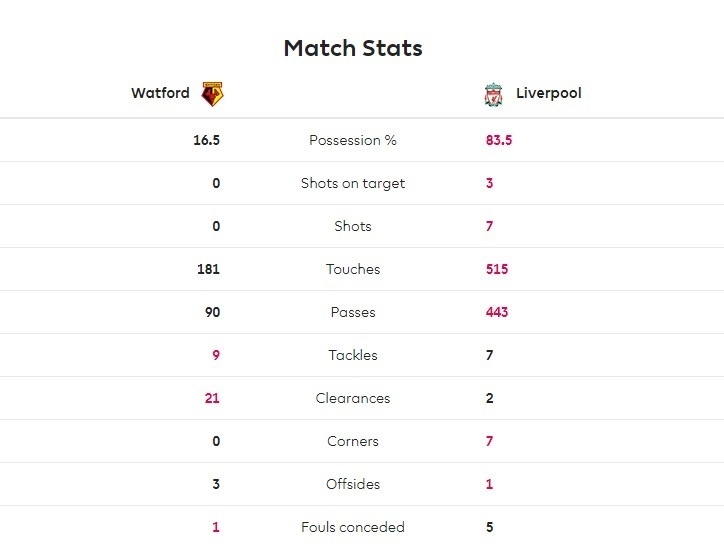Click the Shots stat label
The width and height of the screenshot is (724, 548).
353,226
